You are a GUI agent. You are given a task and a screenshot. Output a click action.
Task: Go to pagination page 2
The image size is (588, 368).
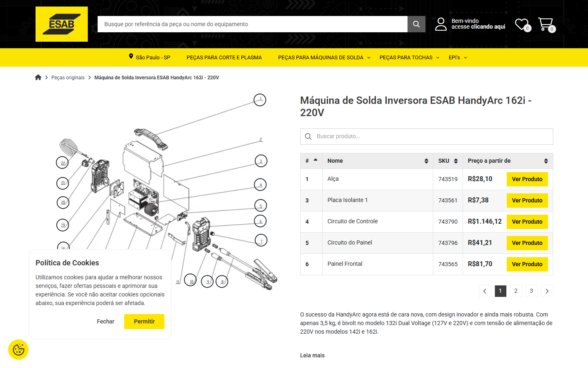point(516,291)
